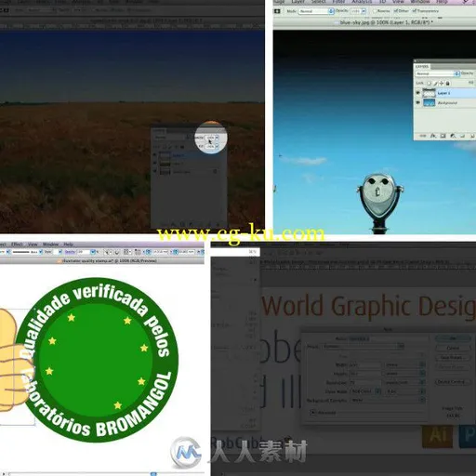The height and width of the screenshot is (476, 476).
Task: Open Analysis menu in blue-sky.jpg Photoshop window
Action: (x=362, y=2)
